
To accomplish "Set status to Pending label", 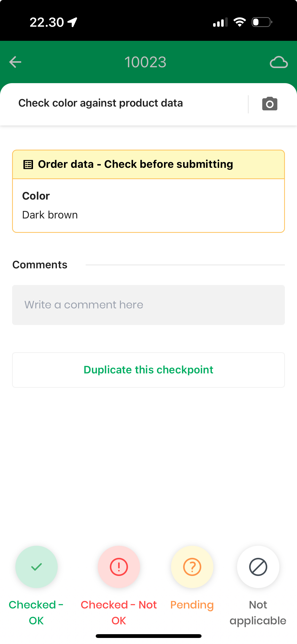I will coord(192,605).
